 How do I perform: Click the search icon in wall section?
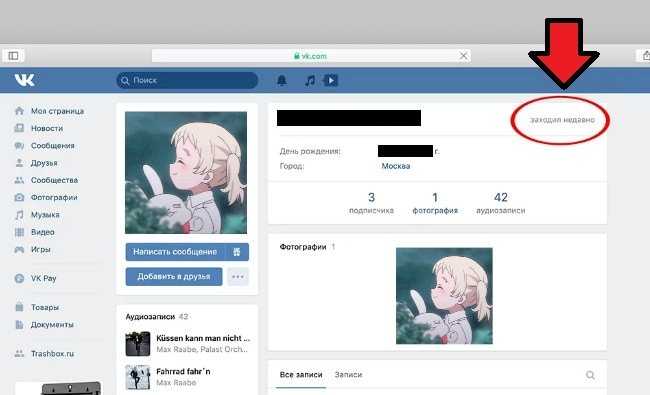pyautogui.click(x=590, y=375)
